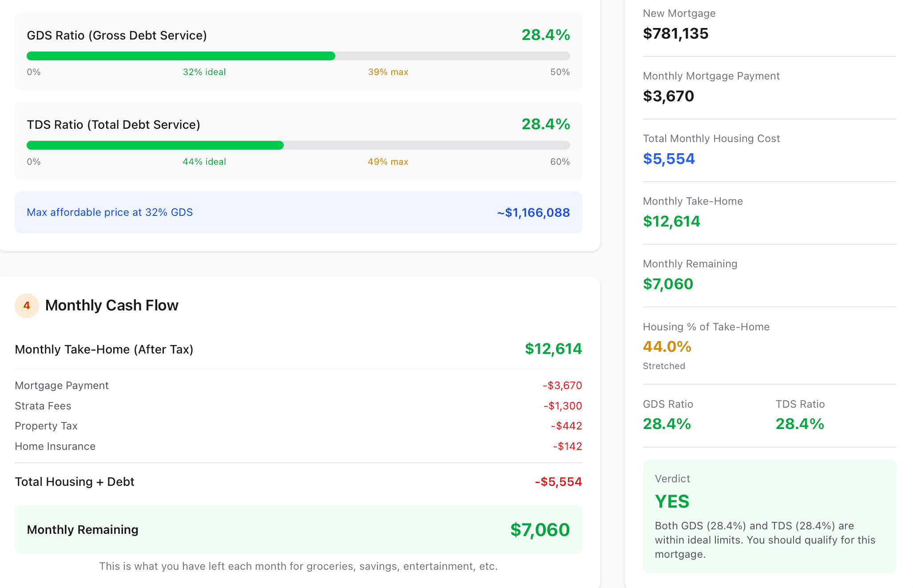Click the GDS Ratio 28.4% in the sidebar
The height and width of the screenshot is (588, 913).
tap(667, 424)
